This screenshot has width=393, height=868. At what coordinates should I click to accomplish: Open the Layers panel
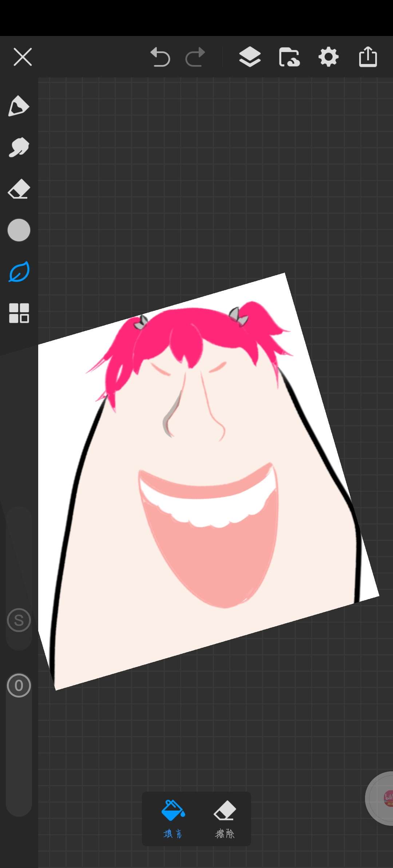point(250,57)
